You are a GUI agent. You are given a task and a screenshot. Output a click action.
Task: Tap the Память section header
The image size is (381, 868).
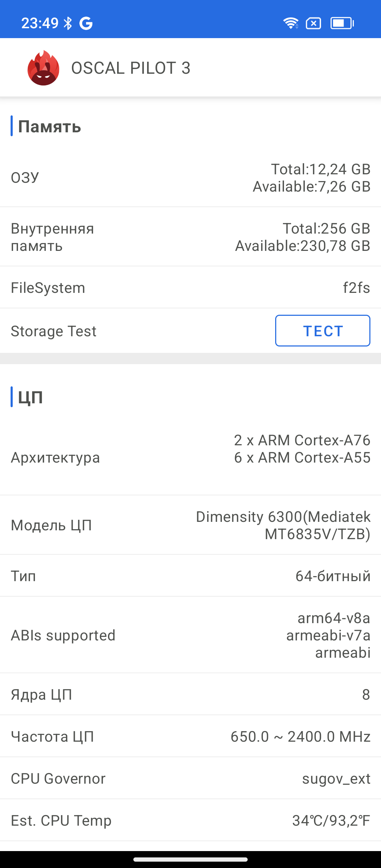[x=49, y=126]
